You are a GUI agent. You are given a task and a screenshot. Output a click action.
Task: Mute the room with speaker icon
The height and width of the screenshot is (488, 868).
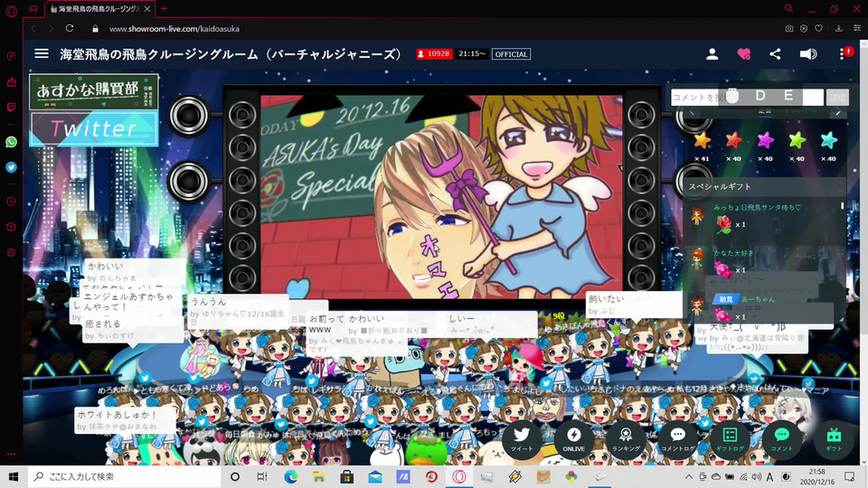point(808,53)
